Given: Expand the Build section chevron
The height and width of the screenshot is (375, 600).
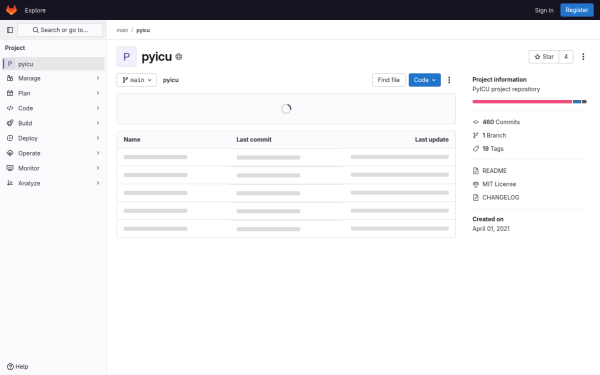Looking at the screenshot, I should pos(98,123).
